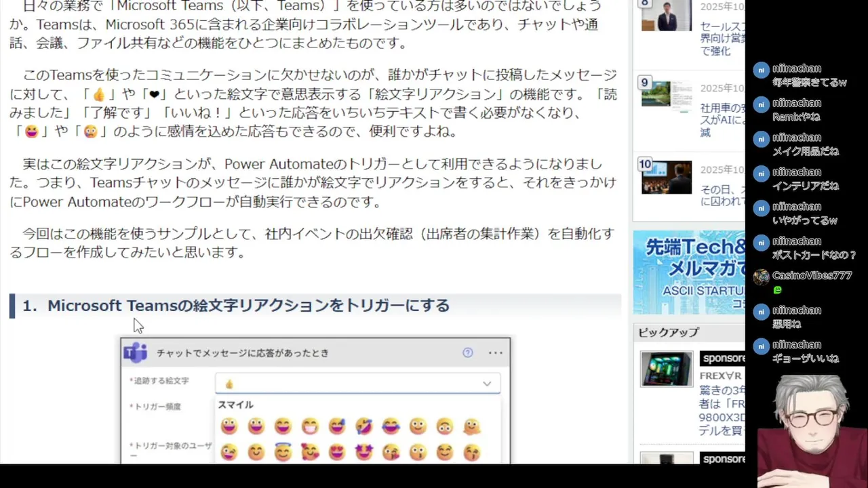Click the flushed face emoji in the article text
868x488 pixels.
(90, 131)
